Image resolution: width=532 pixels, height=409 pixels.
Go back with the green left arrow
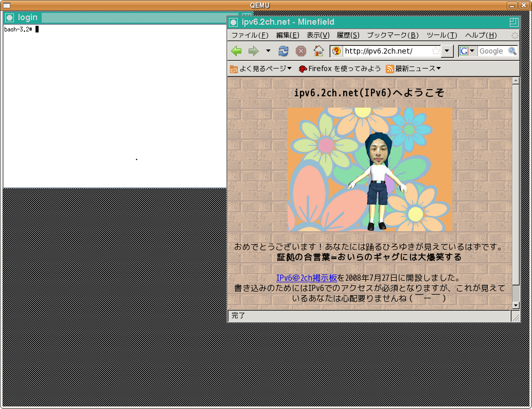236,52
